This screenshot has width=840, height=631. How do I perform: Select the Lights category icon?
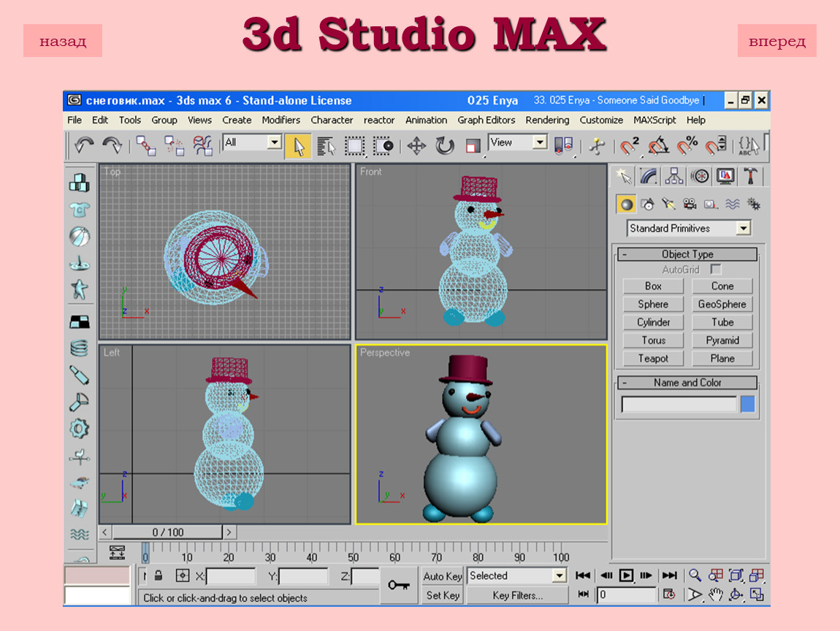pos(668,204)
